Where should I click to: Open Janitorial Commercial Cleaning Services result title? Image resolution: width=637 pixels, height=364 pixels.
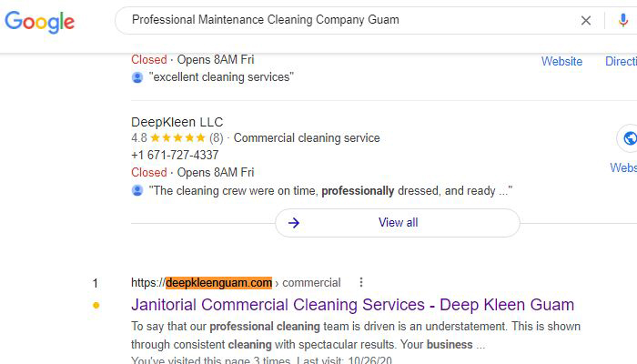coord(352,305)
